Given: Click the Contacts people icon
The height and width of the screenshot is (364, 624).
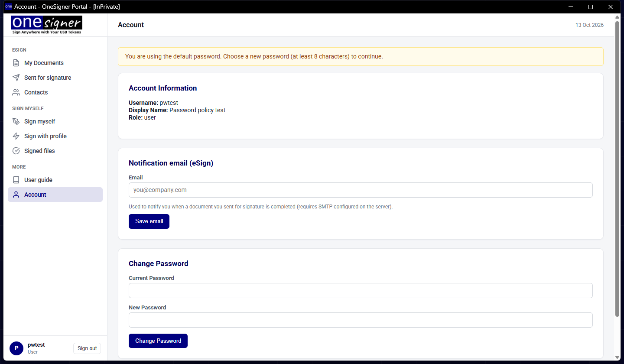Looking at the screenshot, I should pyautogui.click(x=16, y=92).
